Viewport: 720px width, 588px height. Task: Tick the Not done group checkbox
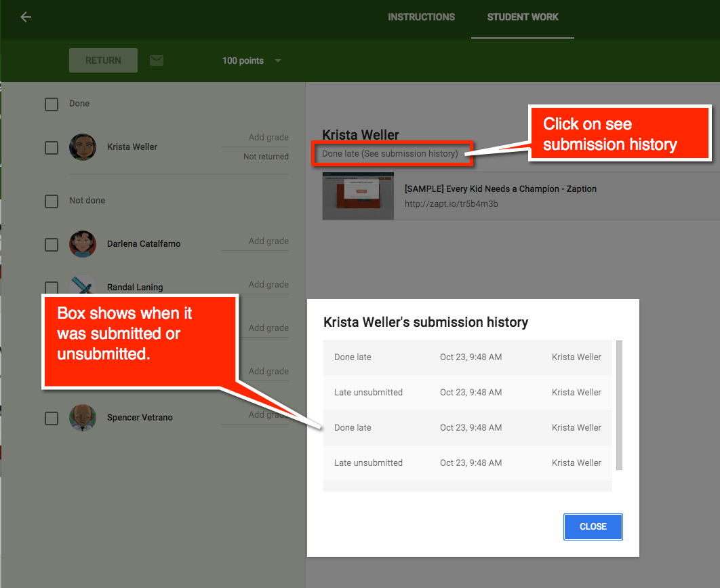[52, 201]
